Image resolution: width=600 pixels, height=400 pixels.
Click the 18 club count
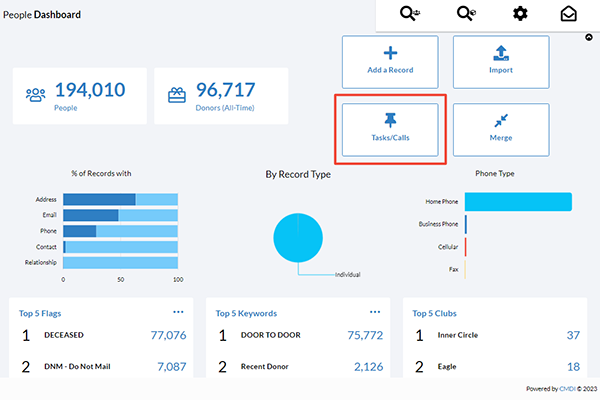(573, 367)
